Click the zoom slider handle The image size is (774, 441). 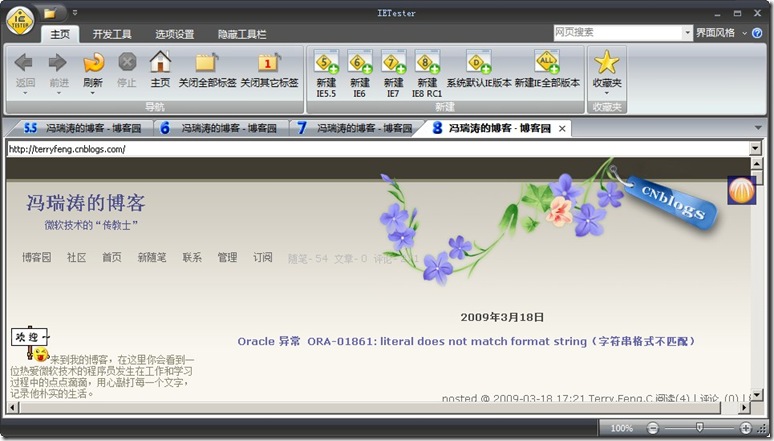pyautogui.click(x=699, y=427)
